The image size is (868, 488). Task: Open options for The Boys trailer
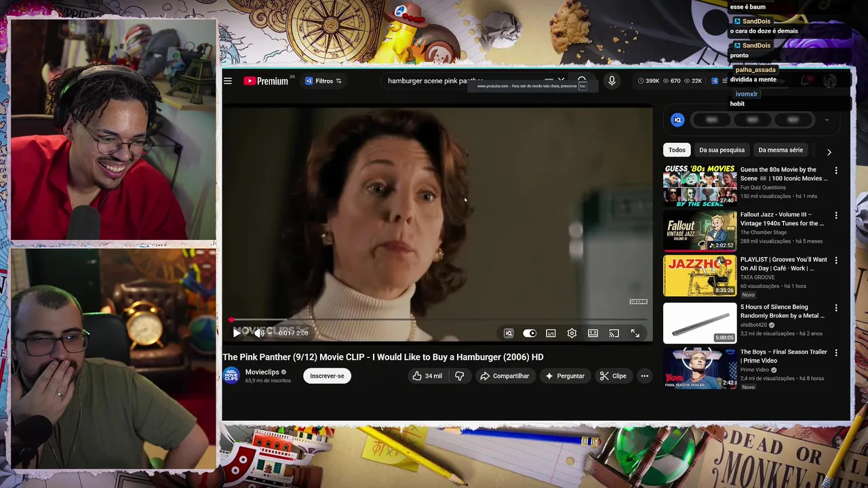pyautogui.click(x=835, y=352)
